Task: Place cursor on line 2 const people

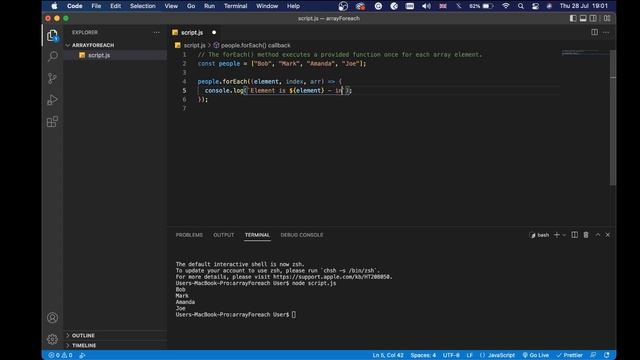Action: (218, 64)
